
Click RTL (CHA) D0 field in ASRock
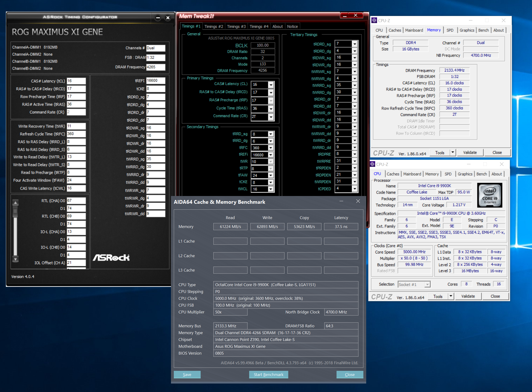pyautogui.click(x=76, y=200)
